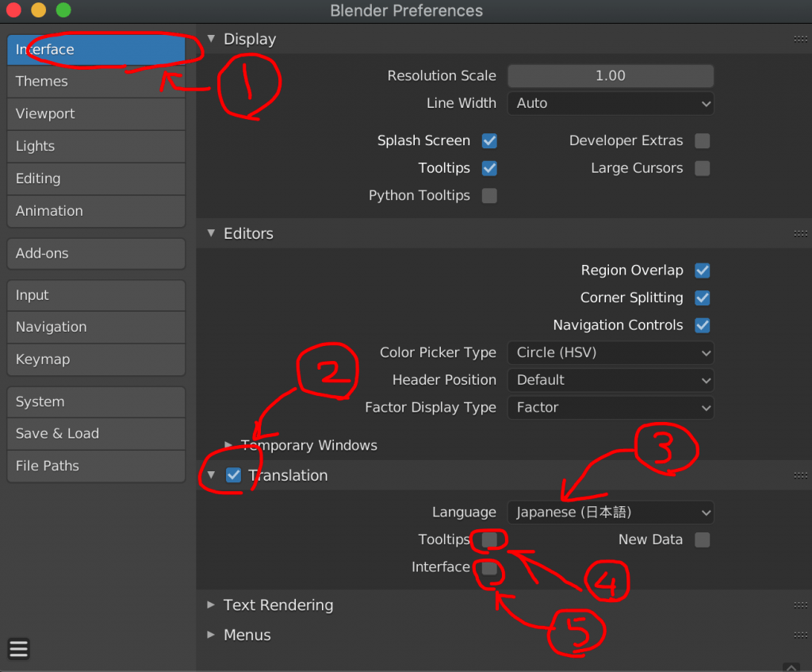
Task: Collapse the Display panel
Action: 211,39
